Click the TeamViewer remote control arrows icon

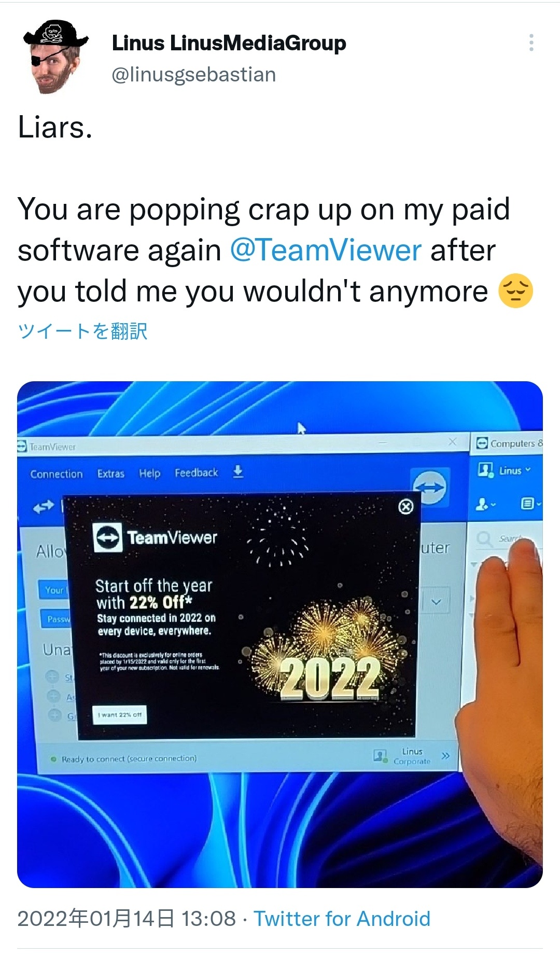[x=44, y=507]
